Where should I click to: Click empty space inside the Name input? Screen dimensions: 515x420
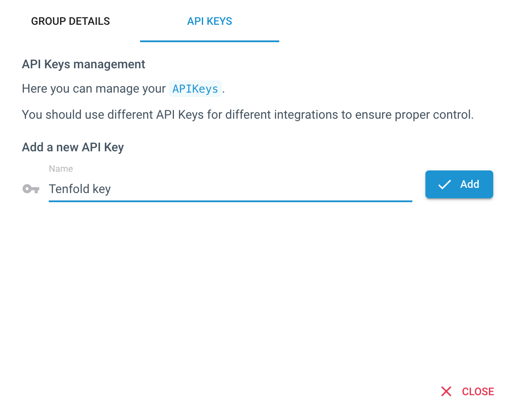tap(263, 189)
